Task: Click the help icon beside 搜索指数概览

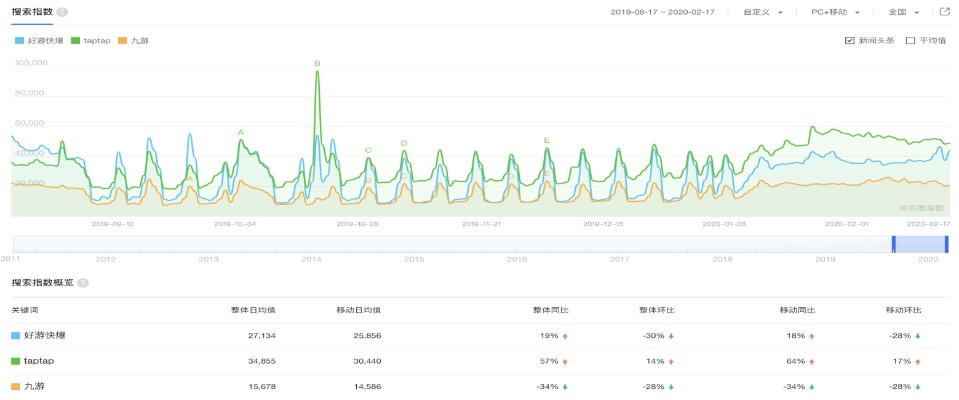Action: (x=83, y=283)
